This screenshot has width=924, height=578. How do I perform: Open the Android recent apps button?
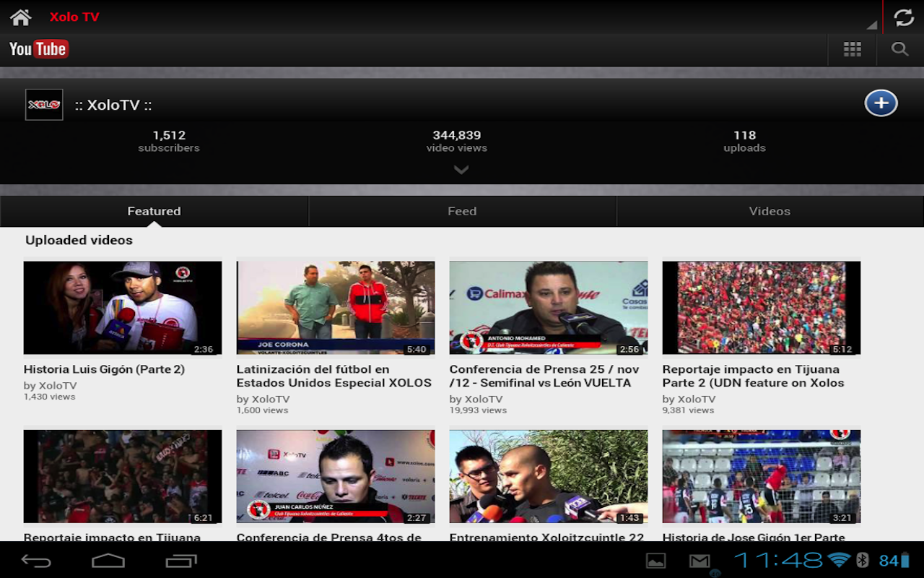(x=180, y=561)
